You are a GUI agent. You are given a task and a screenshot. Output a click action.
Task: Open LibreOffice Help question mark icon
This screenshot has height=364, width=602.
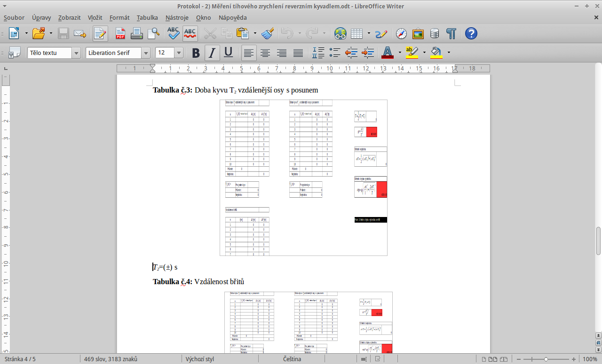tap(471, 33)
